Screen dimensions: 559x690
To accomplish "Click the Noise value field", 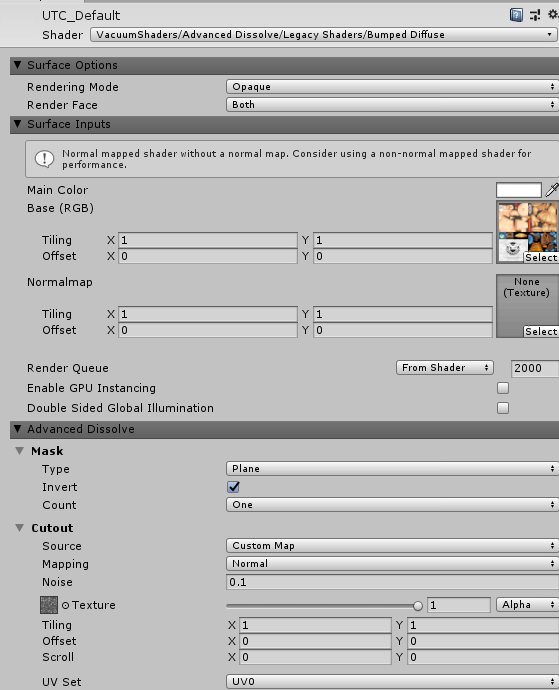I will (392, 582).
